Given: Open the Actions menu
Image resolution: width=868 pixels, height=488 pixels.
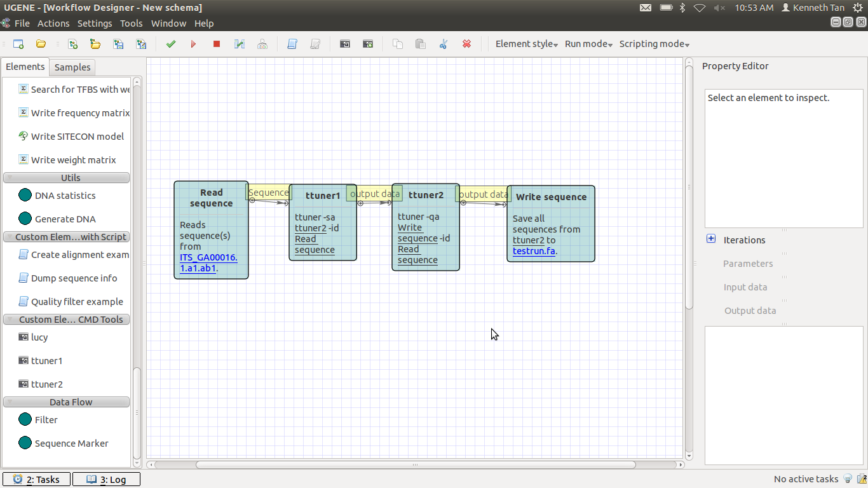Looking at the screenshot, I should (x=53, y=24).
